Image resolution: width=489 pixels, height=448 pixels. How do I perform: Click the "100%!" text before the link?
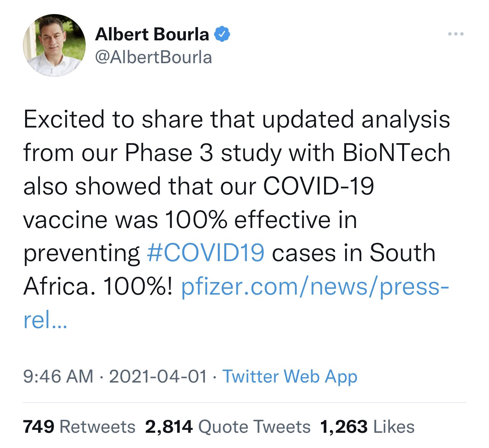[x=137, y=287]
